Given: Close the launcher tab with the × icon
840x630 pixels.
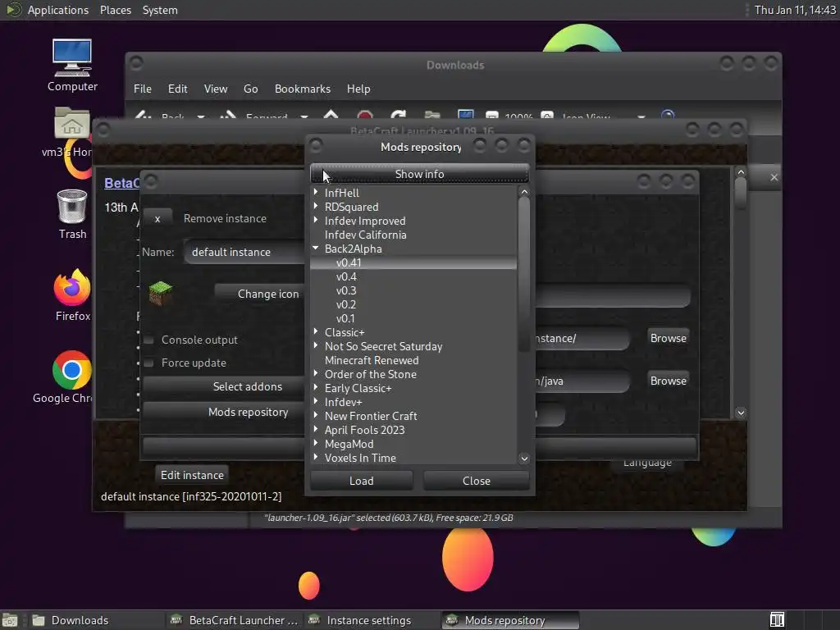Looking at the screenshot, I should pos(774,177).
